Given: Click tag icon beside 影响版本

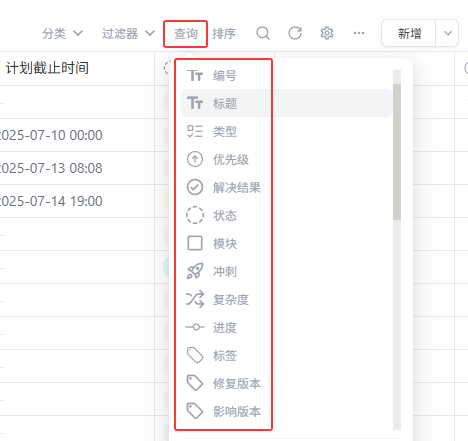Looking at the screenshot, I should [x=195, y=411].
